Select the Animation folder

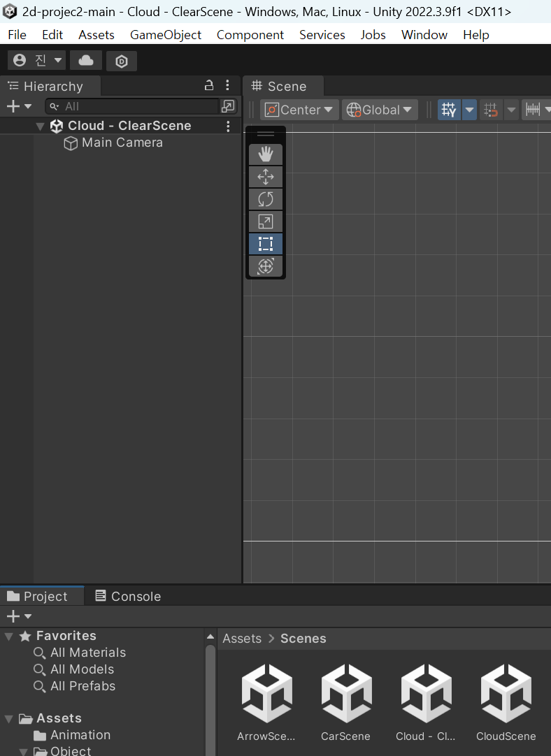point(73,735)
